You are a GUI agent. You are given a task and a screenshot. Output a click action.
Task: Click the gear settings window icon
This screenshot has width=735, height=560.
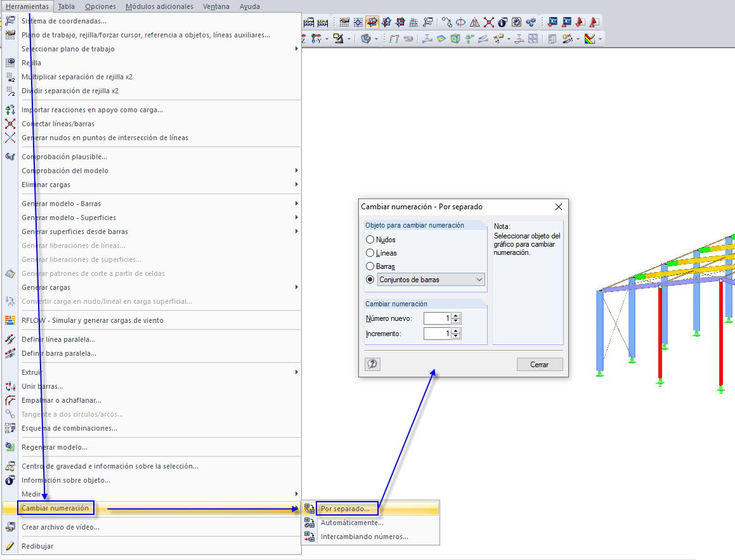click(516, 22)
